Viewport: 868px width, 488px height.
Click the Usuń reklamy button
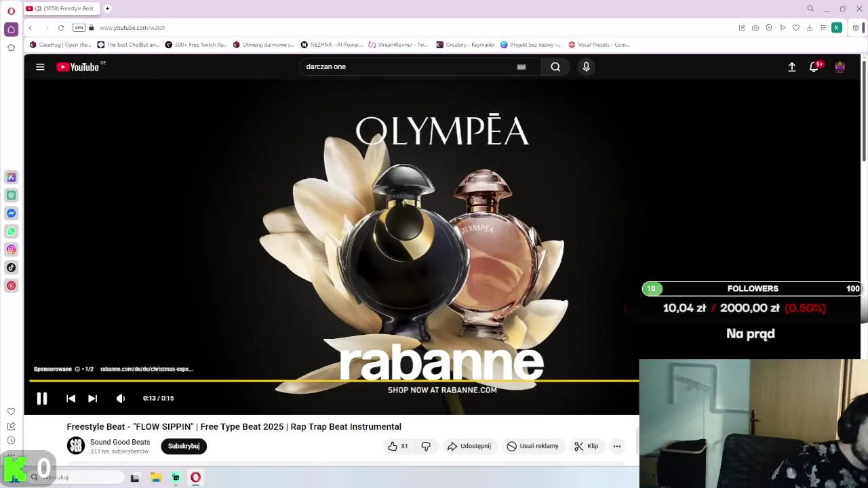(533, 446)
